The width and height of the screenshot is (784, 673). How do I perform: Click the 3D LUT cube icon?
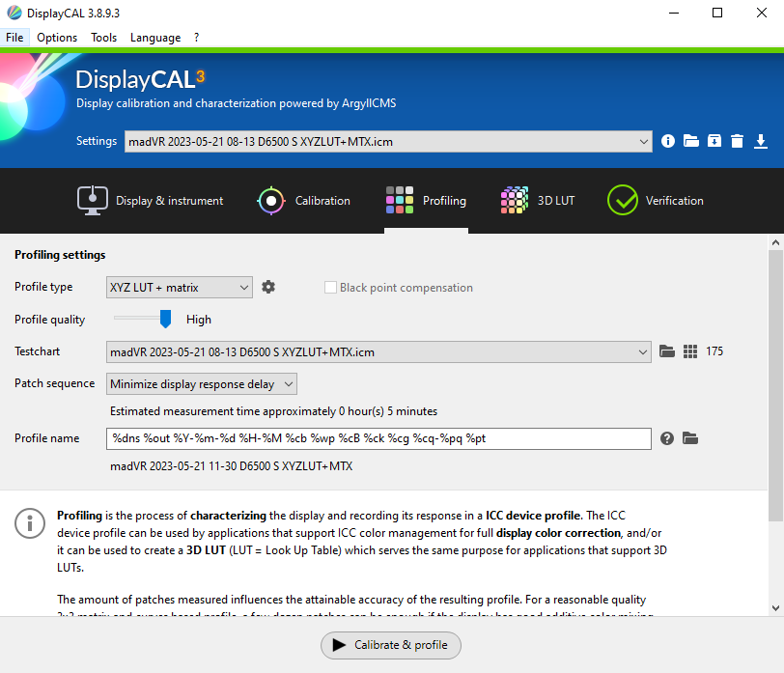(515, 200)
